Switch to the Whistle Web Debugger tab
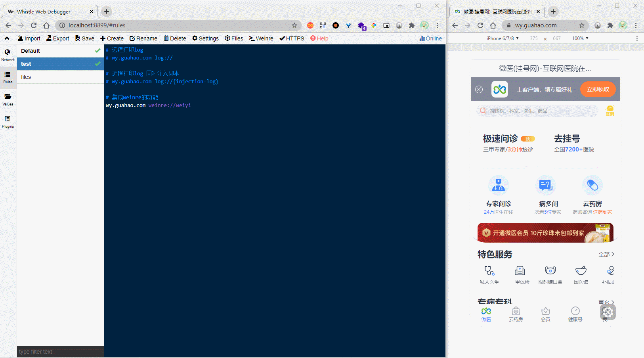644x358 pixels. coord(50,11)
